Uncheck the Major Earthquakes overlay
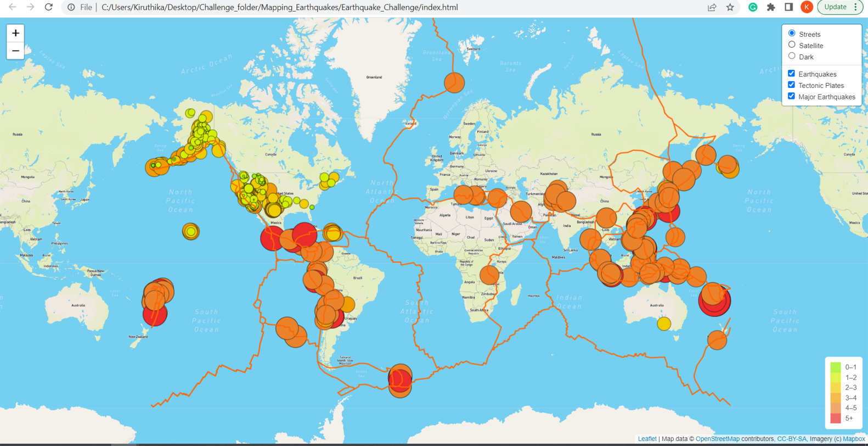 point(791,96)
